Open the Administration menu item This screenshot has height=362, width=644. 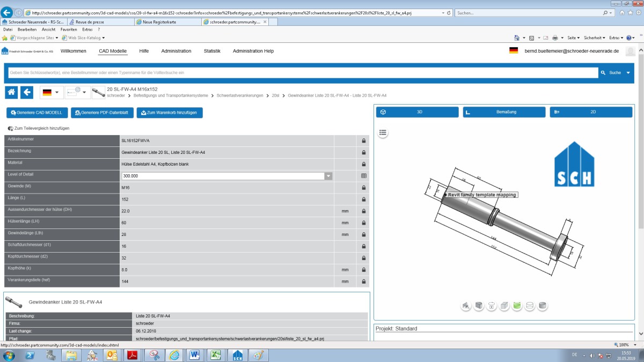point(176,51)
